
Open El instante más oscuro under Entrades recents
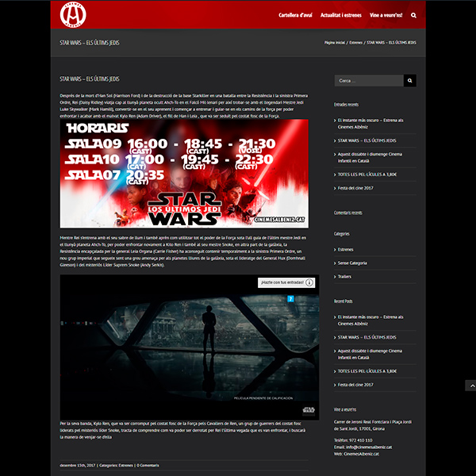click(370, 124)
